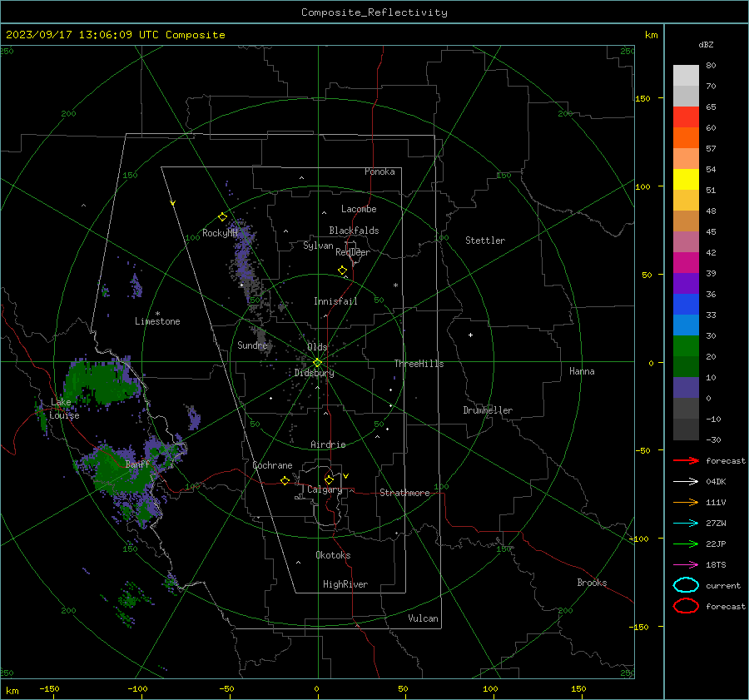Click the yellow diamond marker near RedDeer

click(x=342, y=271)
